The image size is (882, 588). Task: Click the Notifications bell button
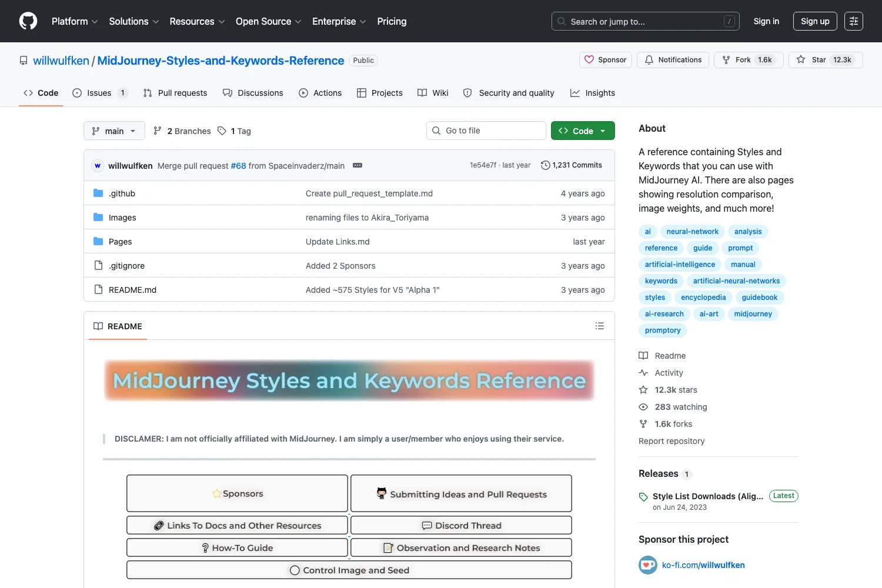(673, 60)
